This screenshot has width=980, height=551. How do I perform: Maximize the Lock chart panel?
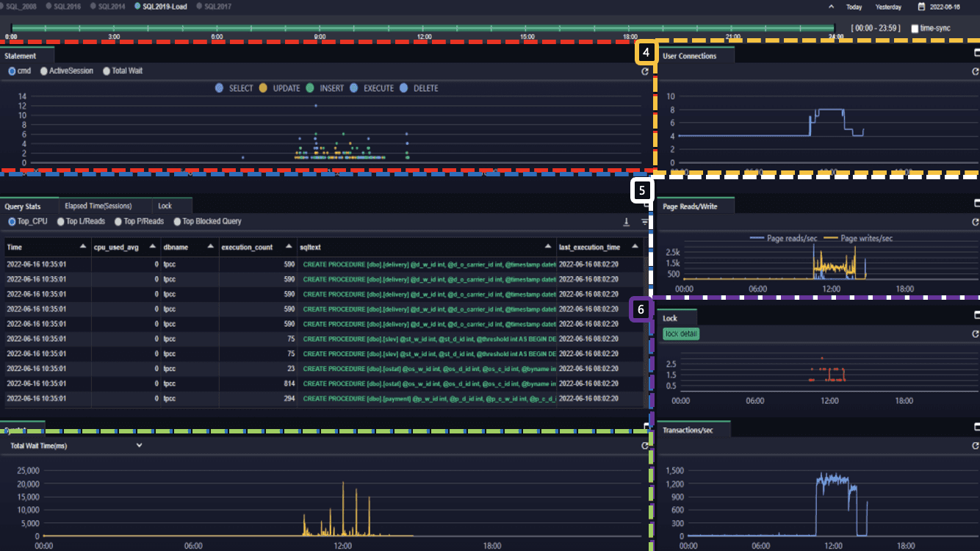coord(976,314)
